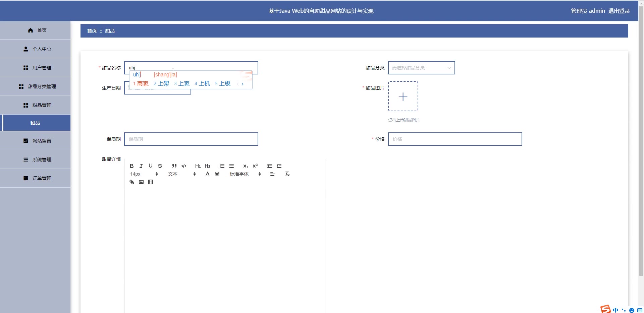Insert a blockquote in editor

[174, 166]
